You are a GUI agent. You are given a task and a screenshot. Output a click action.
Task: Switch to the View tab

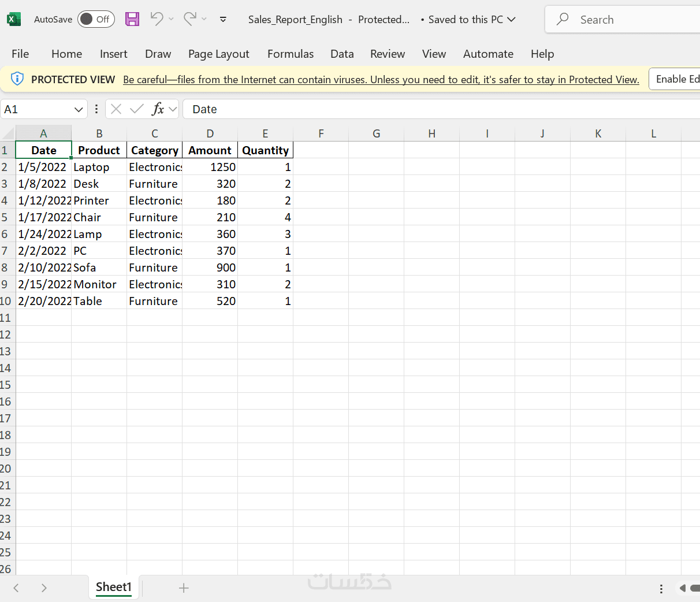(434, 54)
